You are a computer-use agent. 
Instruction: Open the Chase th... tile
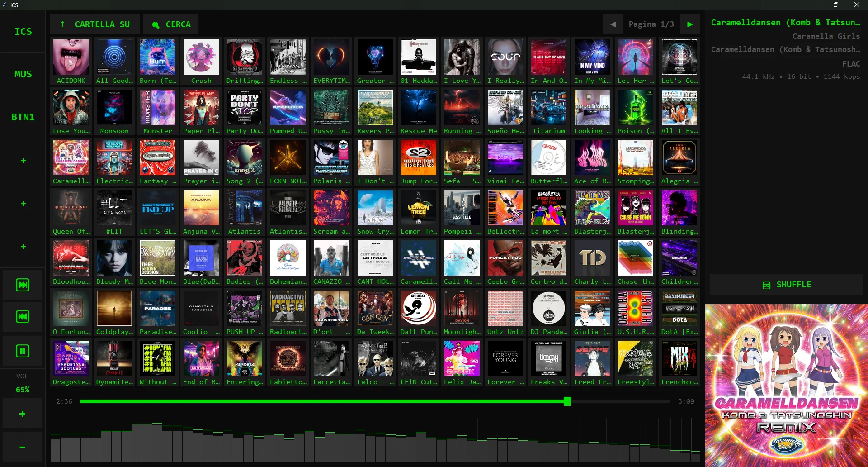tap(636, 262)
